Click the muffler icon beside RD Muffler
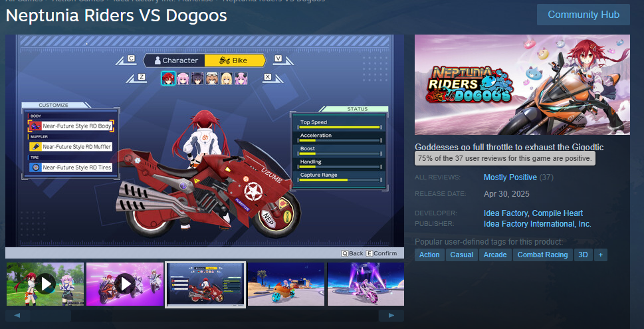 pos(35,147)
